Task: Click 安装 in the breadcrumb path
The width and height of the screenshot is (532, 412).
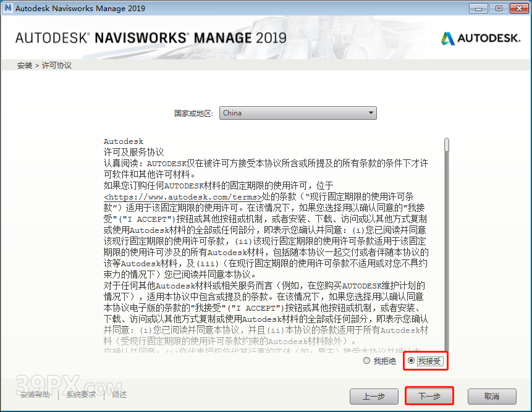Action: coord(25,65)
